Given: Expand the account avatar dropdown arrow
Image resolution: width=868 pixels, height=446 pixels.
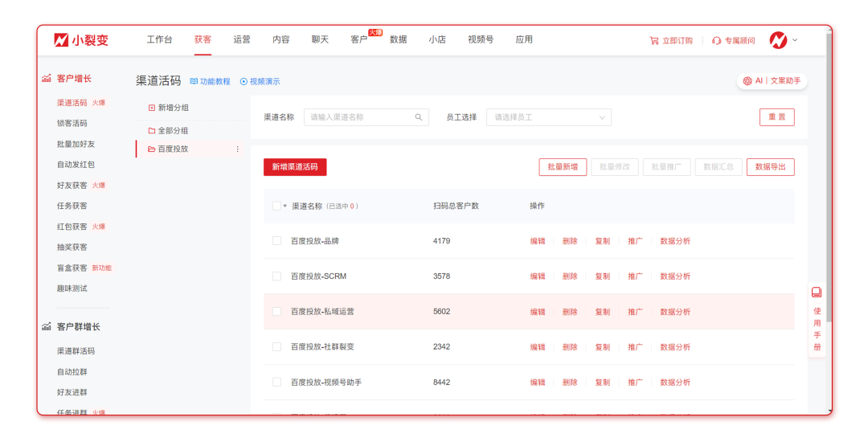Looking at the screenshot, I should point(795,40).
